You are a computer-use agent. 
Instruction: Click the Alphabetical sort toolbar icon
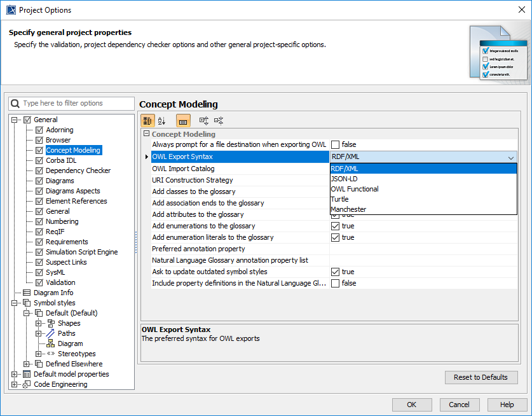tap(161, 120)
